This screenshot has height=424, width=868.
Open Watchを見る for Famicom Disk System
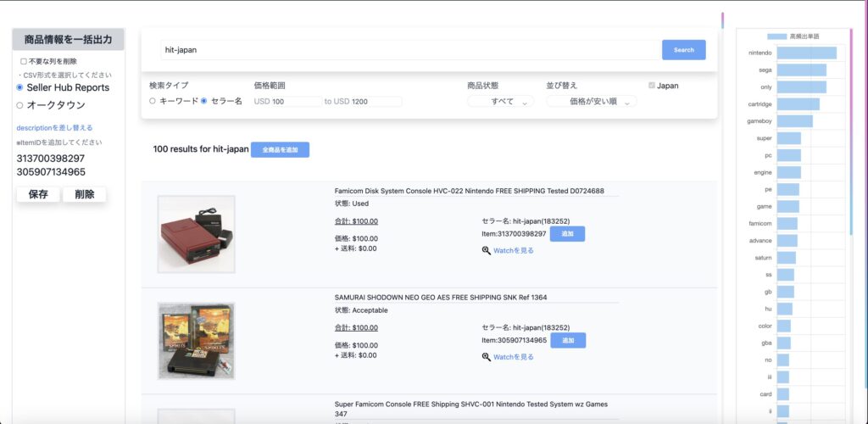point(514,251)
